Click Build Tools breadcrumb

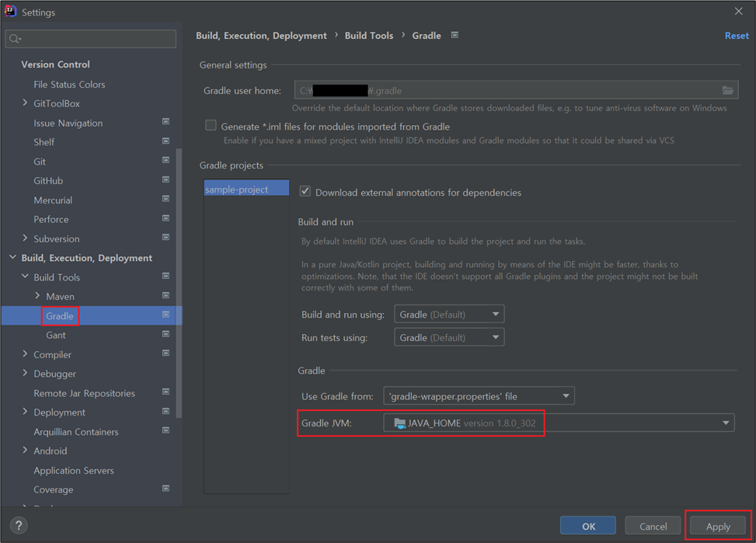[x=369, y=36]
